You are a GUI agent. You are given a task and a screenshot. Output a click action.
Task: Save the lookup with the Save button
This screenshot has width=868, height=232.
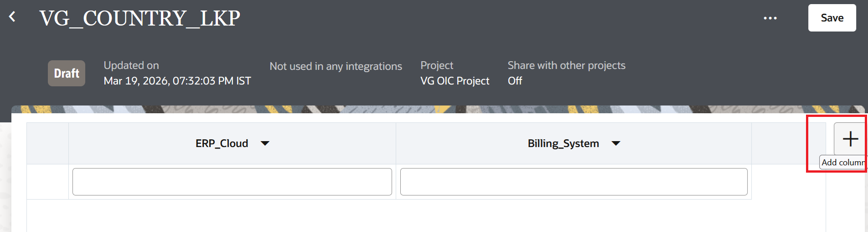pyautogui.click(x=832, y=18)
